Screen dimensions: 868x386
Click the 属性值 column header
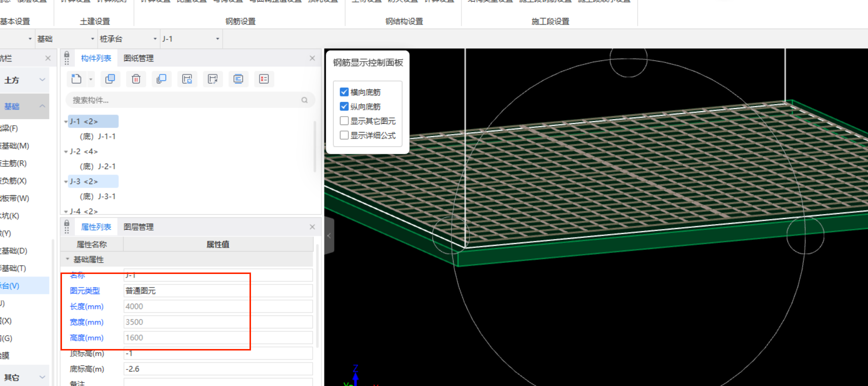pos(218,244)
